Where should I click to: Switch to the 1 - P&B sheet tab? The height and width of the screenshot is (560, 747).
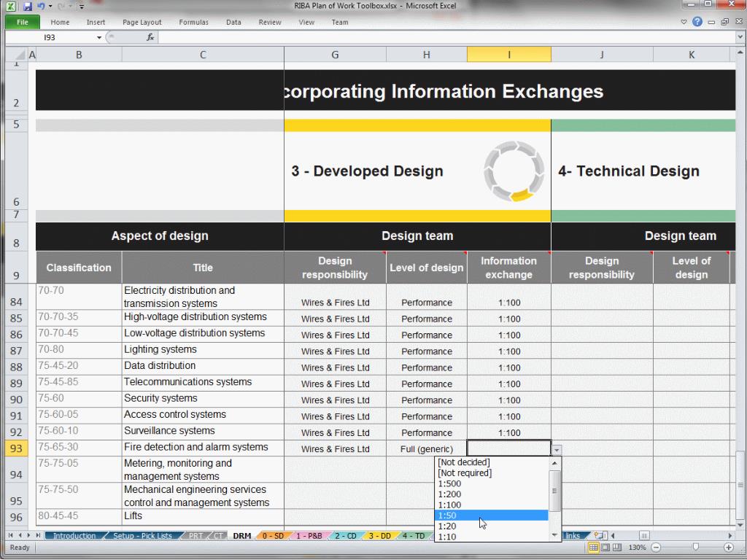[x=309, y=536]
